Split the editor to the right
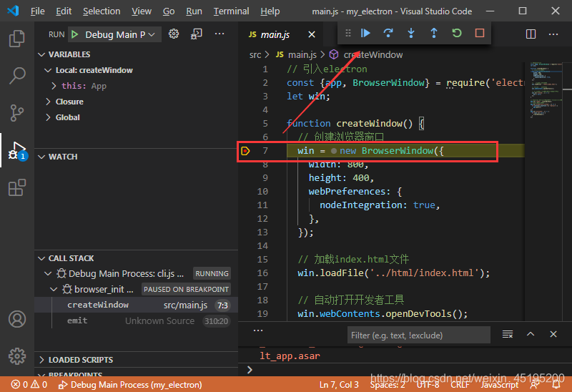The image size is (572, 392). [x=531, y=34]
